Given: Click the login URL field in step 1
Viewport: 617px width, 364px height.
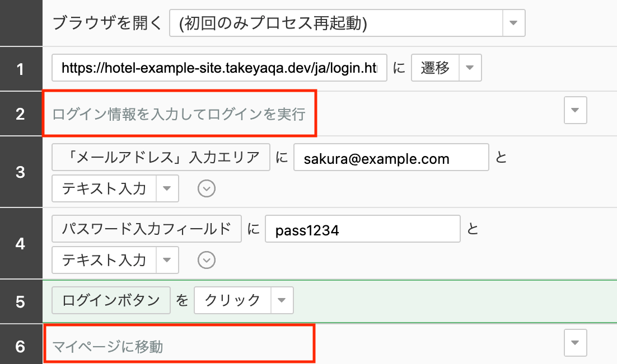Looking at the screenshot, I should coord(219,68).
